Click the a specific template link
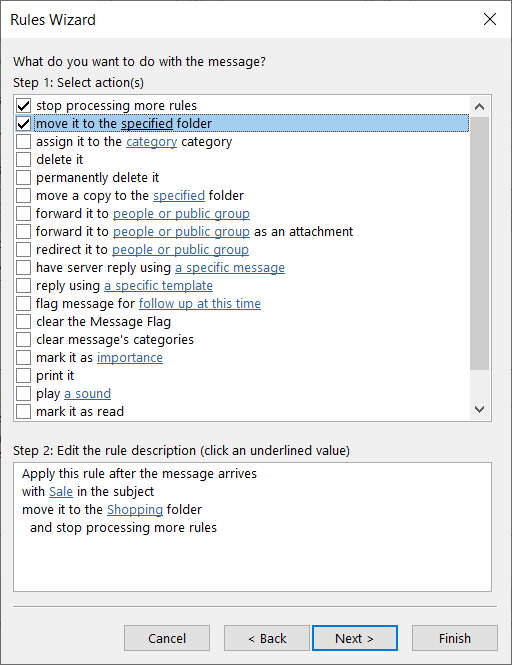Image resolution: width=512 pixels, height=665 pixels. 158,286
